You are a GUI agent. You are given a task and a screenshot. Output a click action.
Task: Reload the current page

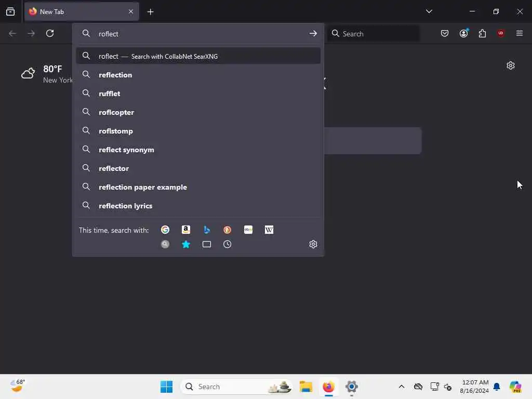pos(50,33)
